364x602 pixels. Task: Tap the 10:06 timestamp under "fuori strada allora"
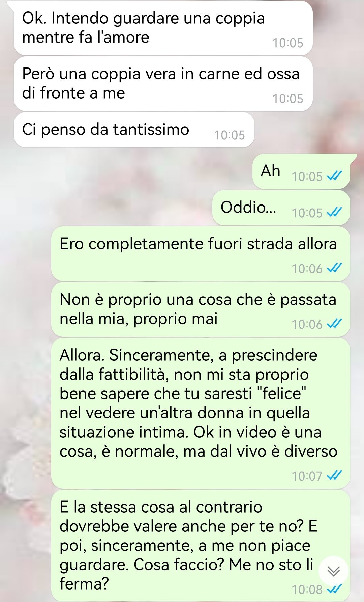coord(307,269)
